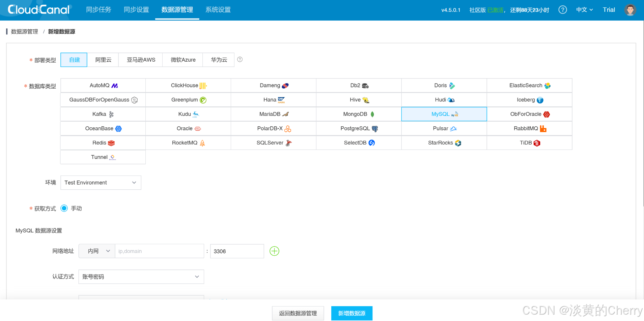Image resolution: width=644 pixels, height=321 pixels.
Task: Go to 同步设置 tab
Action: click(136, 10)
